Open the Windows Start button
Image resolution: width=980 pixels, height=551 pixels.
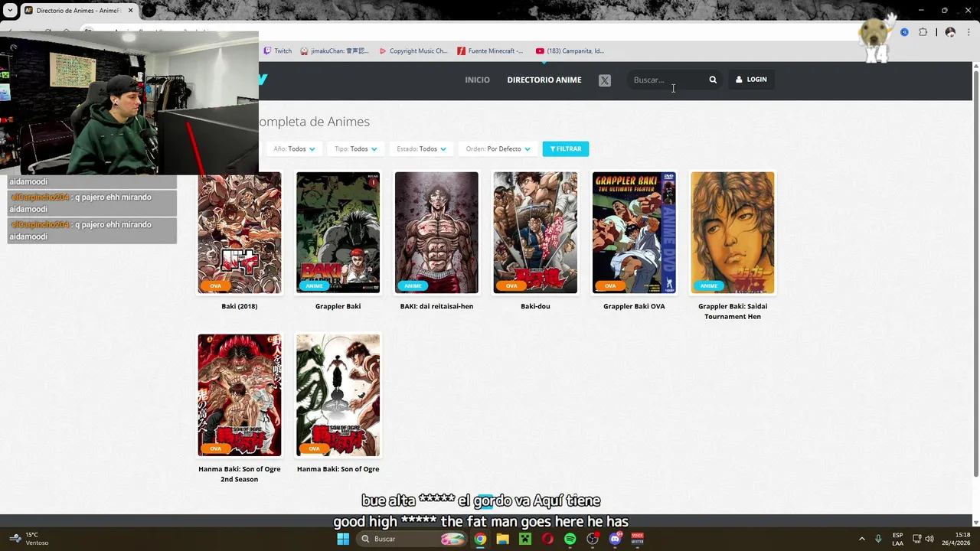343,539
